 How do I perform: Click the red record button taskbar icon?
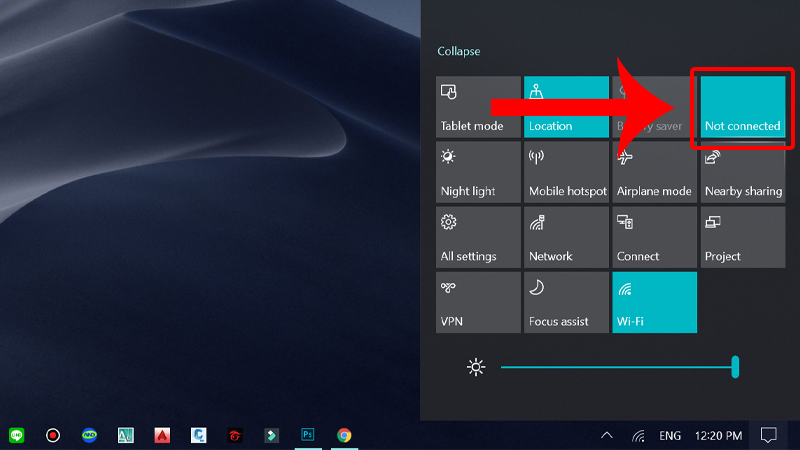pyautogui.click(x=53, y=435)
